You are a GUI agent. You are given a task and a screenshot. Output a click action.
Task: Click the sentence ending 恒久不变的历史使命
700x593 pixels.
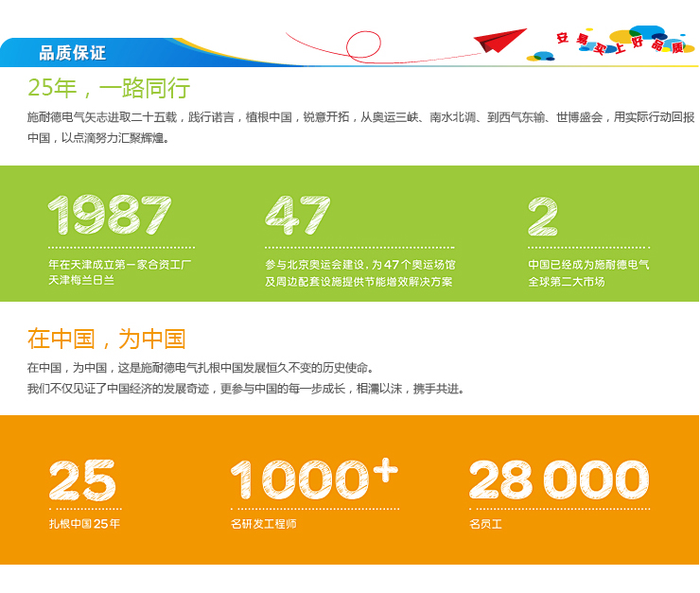pos(201,368)
